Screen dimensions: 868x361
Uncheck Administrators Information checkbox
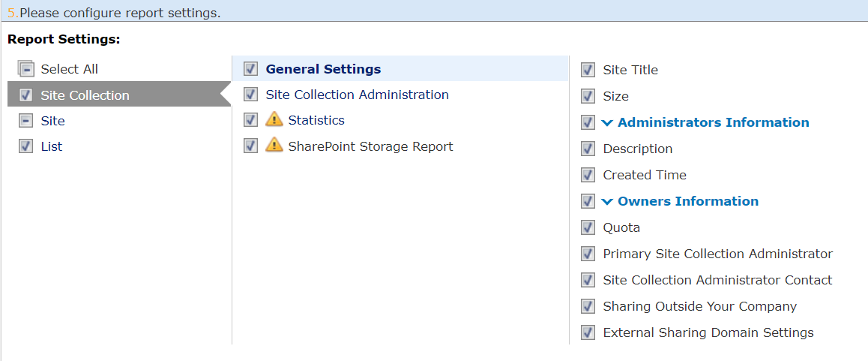coord(588,122)
